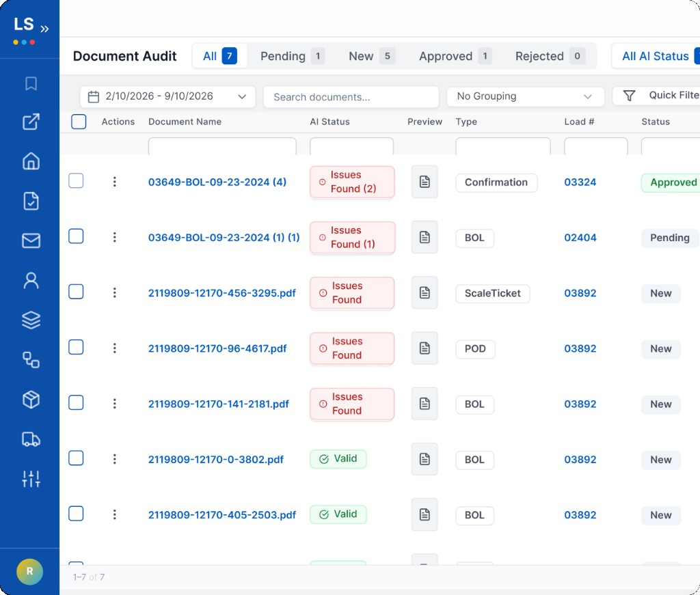Switch to the Rejected tab
The height and width of the screenshot is (595, 700).
[550, 56]
